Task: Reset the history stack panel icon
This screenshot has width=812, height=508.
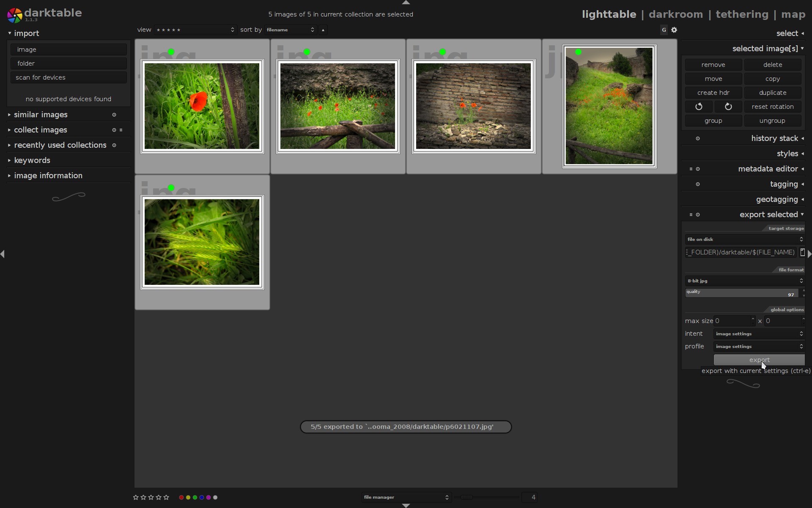Action: click(x=698, y=138)
